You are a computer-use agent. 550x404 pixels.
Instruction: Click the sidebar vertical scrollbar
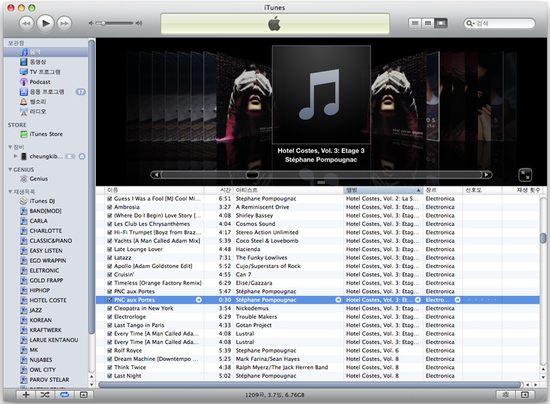[91, 187]
